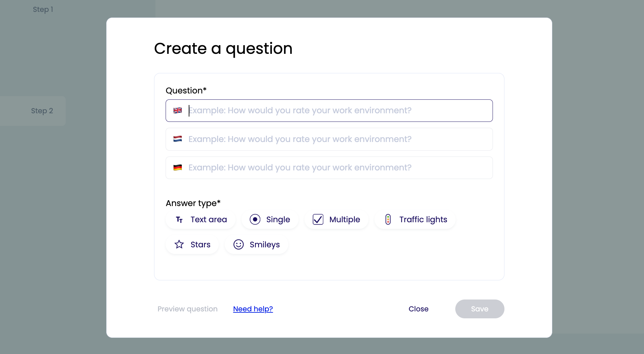Click the Single radio icon
The height and width of the screenshot is (354, 644).
coord(255,220)
